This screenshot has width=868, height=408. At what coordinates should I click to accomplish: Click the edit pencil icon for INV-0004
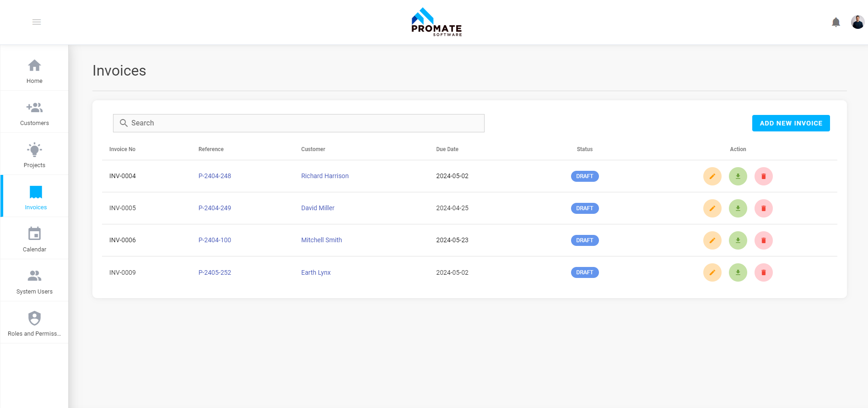[x=712, y=176]
